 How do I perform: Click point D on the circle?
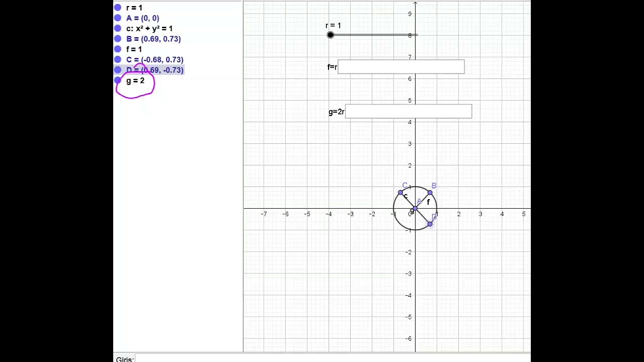[430, 224]
